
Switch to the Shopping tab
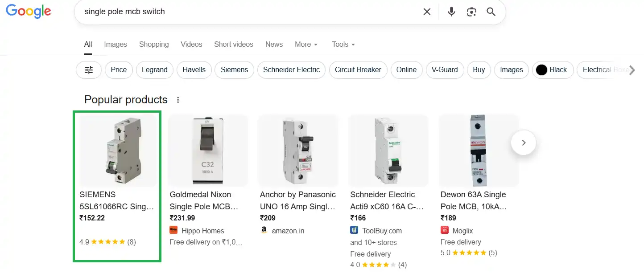(154, 45)
